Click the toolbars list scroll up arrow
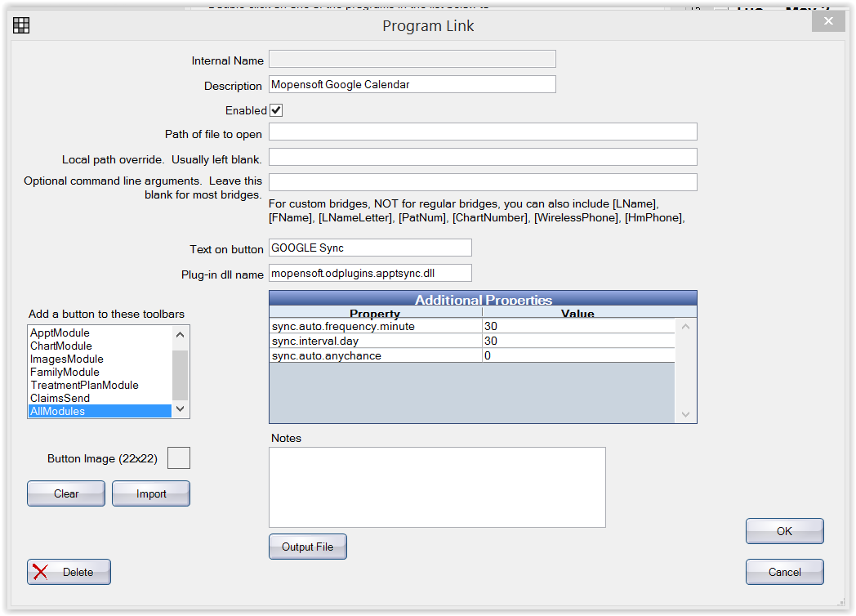This screenshot has width=856, height=616. pos(181,334)
